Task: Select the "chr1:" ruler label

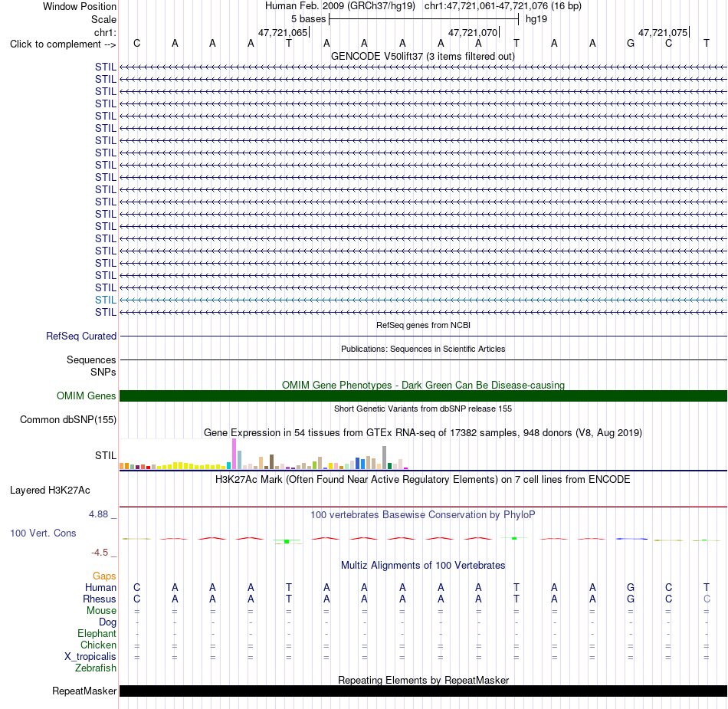Action: tap(105, 32)
